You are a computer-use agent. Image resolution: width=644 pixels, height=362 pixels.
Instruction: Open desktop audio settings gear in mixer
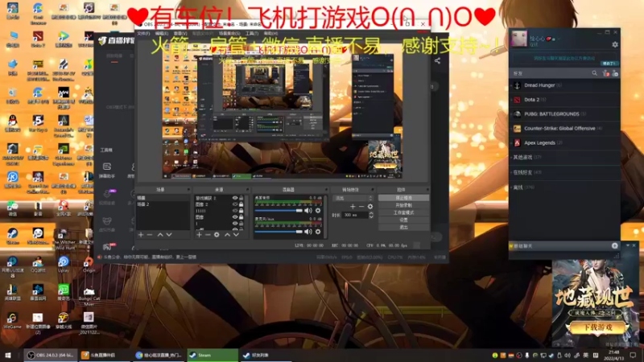(318, 211)
